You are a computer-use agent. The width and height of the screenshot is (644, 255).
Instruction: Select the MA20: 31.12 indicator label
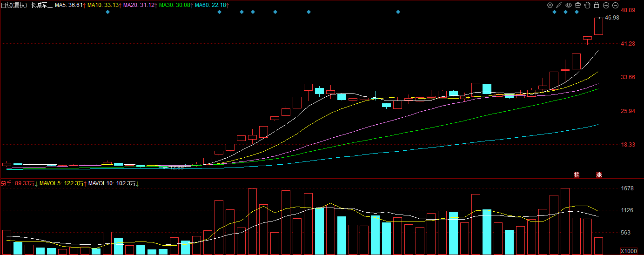[140, 5]
